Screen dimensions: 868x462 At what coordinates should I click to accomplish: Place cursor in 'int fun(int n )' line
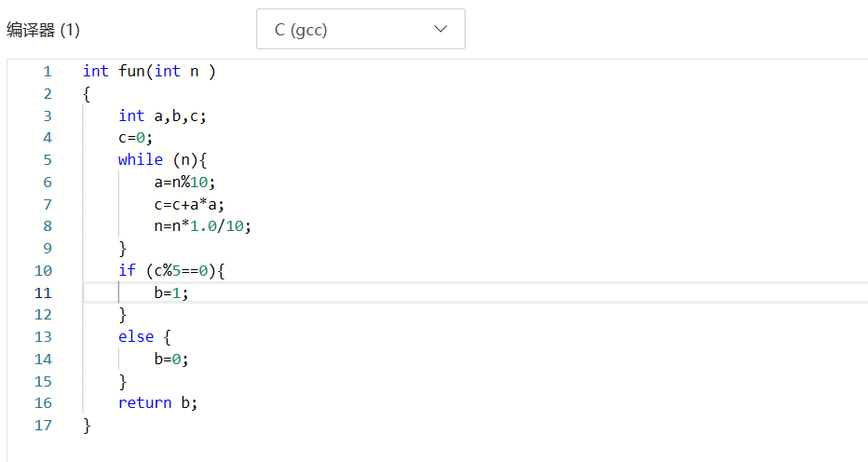[149, 72]
